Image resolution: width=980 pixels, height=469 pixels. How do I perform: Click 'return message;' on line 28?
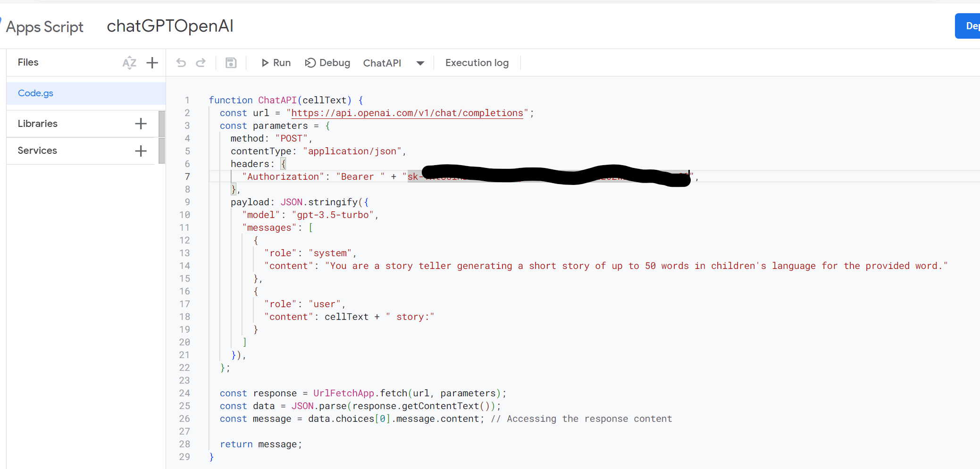(x=261, y=444)
